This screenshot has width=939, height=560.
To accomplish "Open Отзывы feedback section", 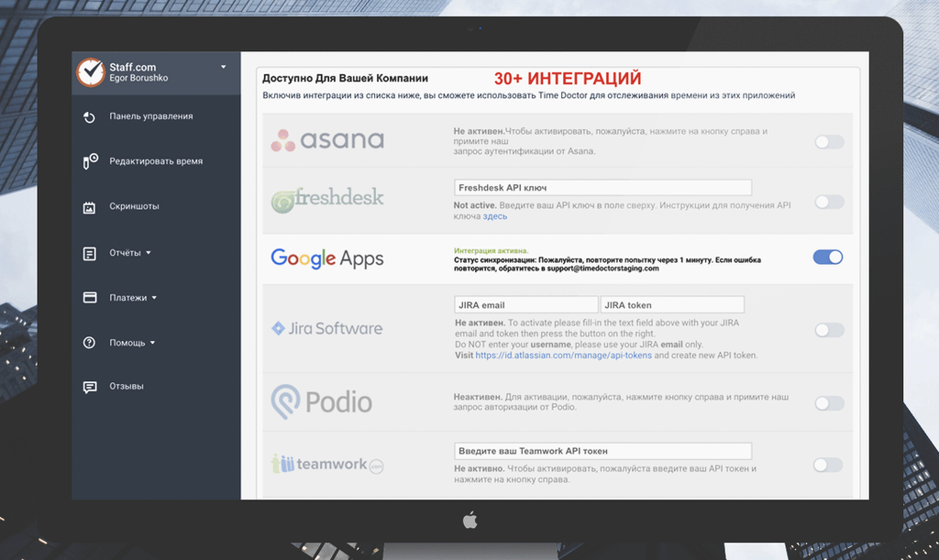I will (127, 386).
